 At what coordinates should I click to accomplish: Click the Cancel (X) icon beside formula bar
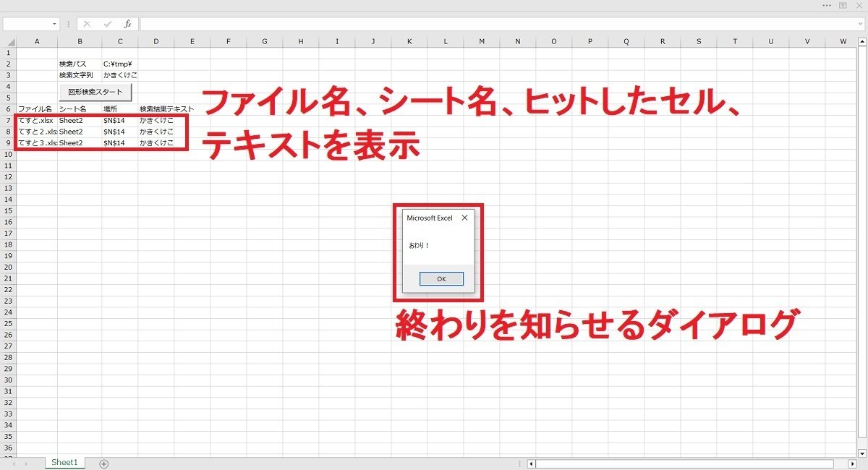pyautogui.click(x=86, y=22)
